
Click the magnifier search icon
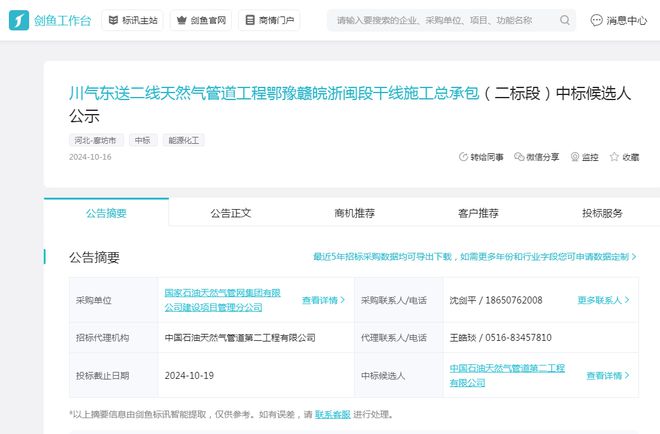point(565,20)
